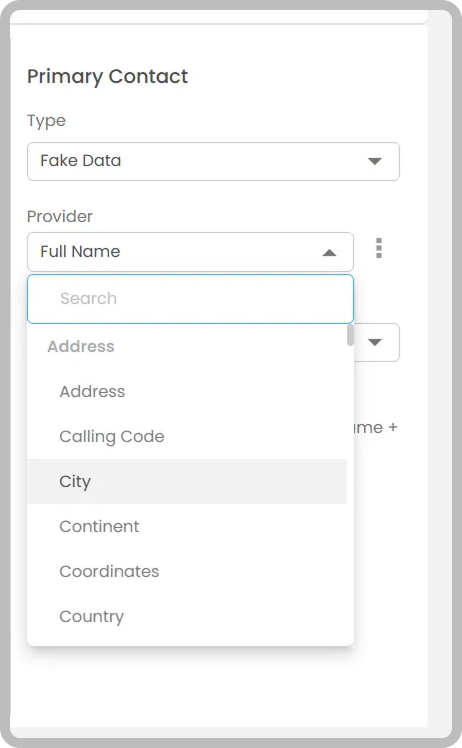Image resolution: width=462 pixels, height=748 pixels.
Task: Pick Country from the provider list
Action: 187,616
